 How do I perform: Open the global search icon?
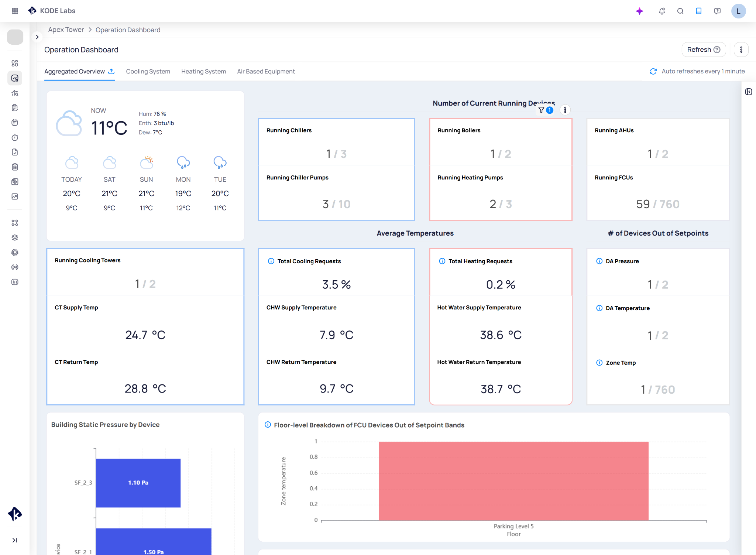[x=680, y=11]
